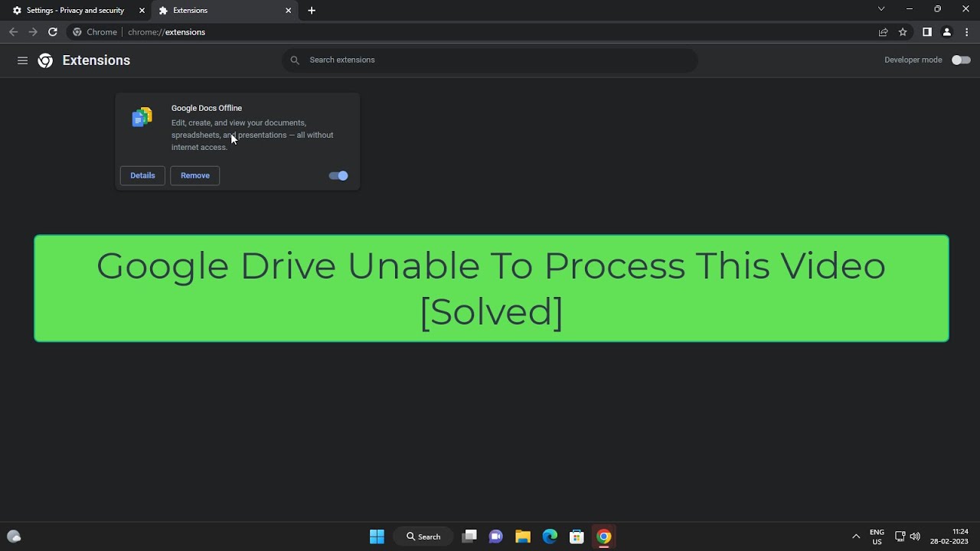Open Microsoft Edge from the taskbar
Viewport: 980px width, 551px height.
(550, 536)
